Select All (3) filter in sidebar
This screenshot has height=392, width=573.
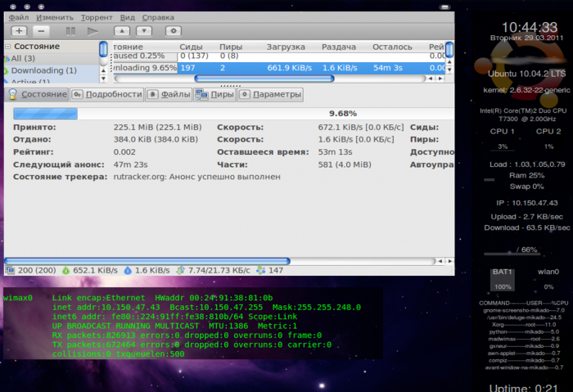23,59
